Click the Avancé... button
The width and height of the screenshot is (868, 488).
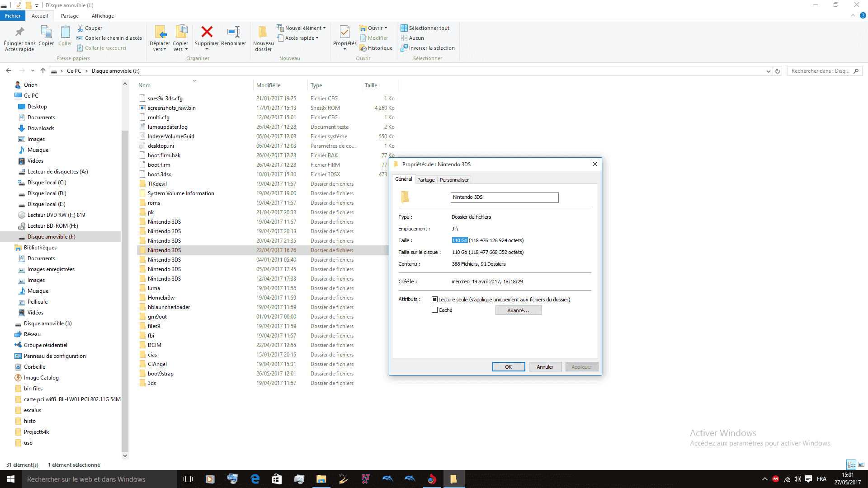point(518,310)
